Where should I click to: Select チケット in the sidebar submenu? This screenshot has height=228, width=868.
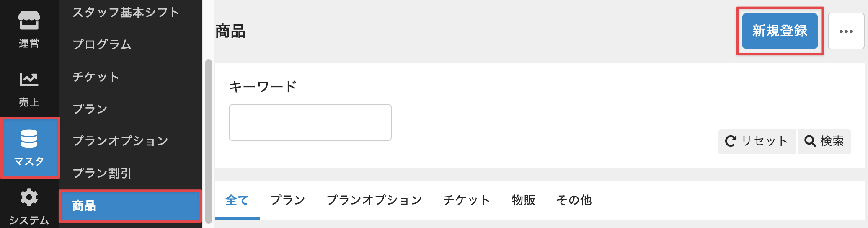point(96,77)
